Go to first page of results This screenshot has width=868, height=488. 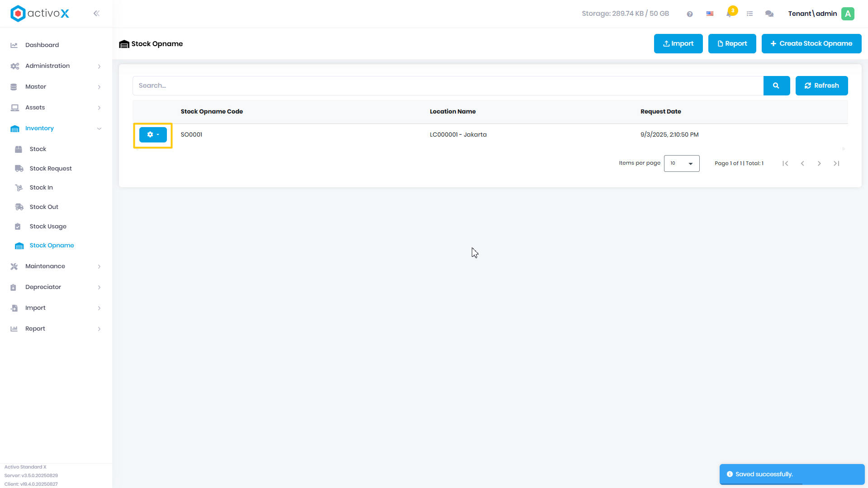(785, 164)
